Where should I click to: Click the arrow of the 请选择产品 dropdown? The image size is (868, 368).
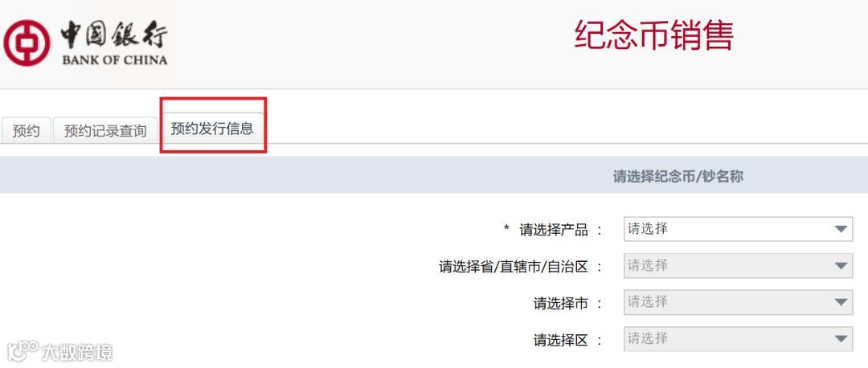coord(841,229)
